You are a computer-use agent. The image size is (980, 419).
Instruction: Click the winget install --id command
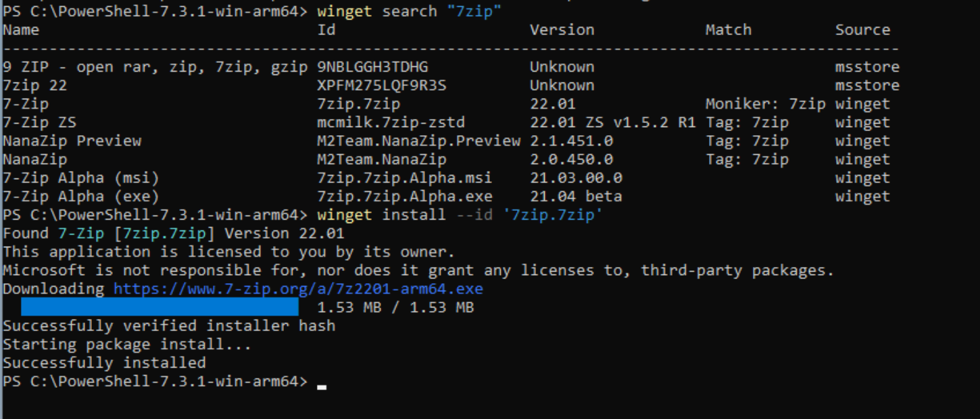460,215
